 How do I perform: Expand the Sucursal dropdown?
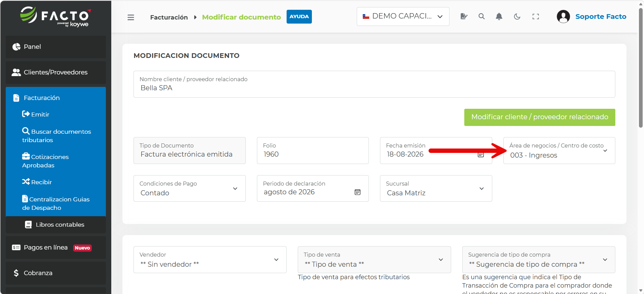click(x=436, y=189)
